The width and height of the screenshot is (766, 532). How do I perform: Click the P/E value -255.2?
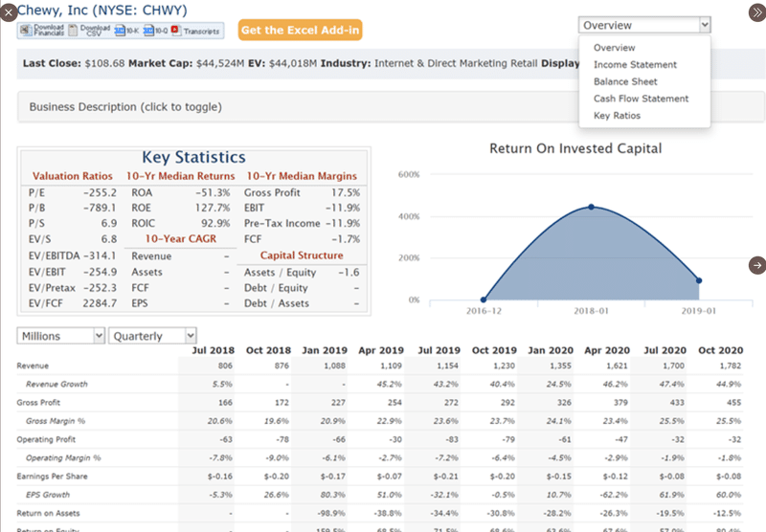click(x=100, y=192)
